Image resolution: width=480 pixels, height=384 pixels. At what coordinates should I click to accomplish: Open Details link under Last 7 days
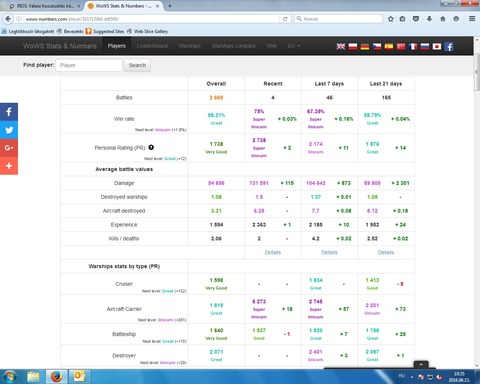329,252
